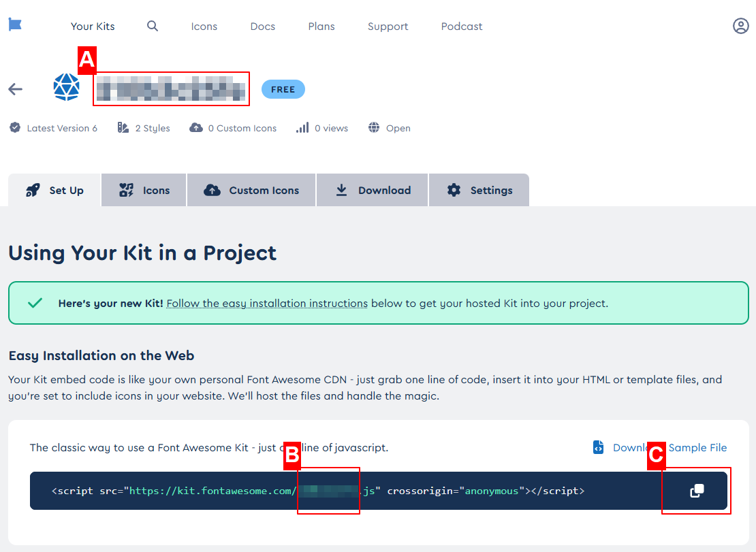Open the search magnifier icon
This screenshot has height=552, width=756.
(153, 26)
